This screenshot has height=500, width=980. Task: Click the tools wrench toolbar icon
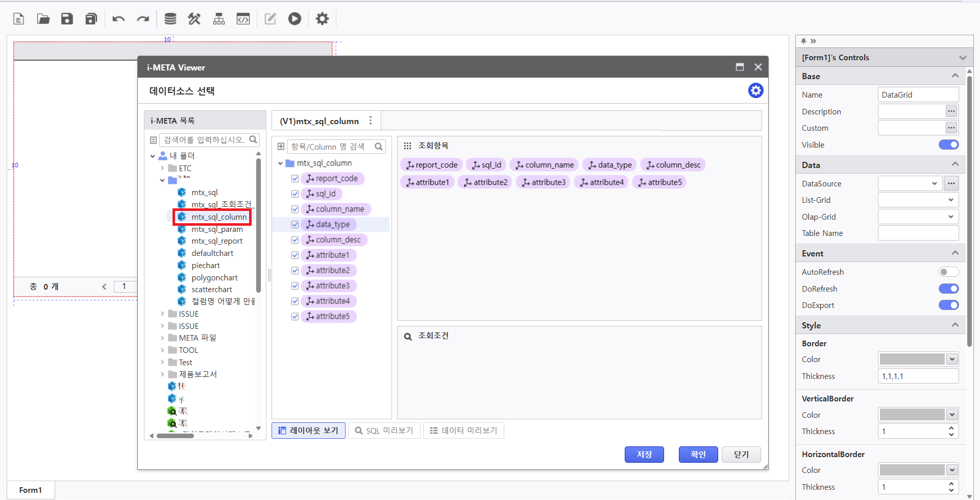pyautogui.click(x=194, y=19)
